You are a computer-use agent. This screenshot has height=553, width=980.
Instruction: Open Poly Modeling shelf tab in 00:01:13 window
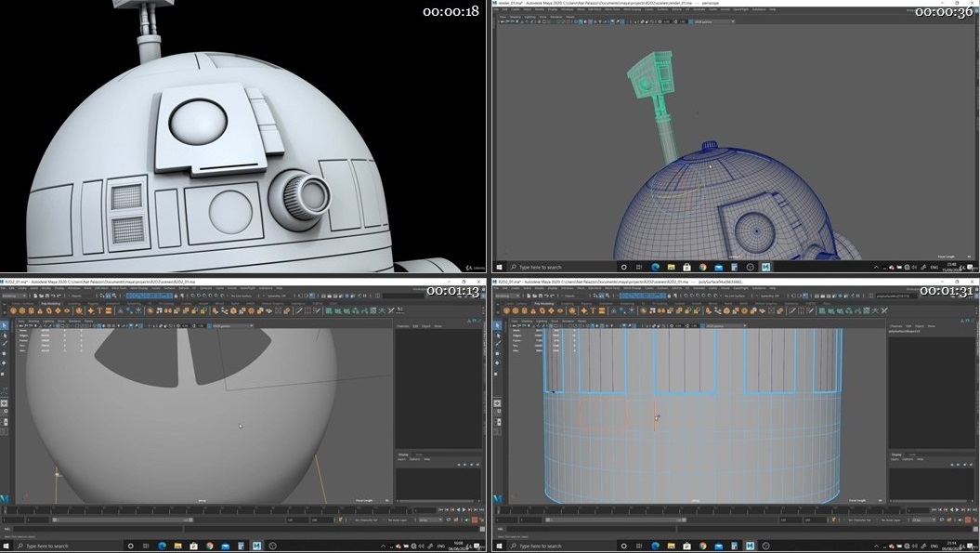point(50,303)
